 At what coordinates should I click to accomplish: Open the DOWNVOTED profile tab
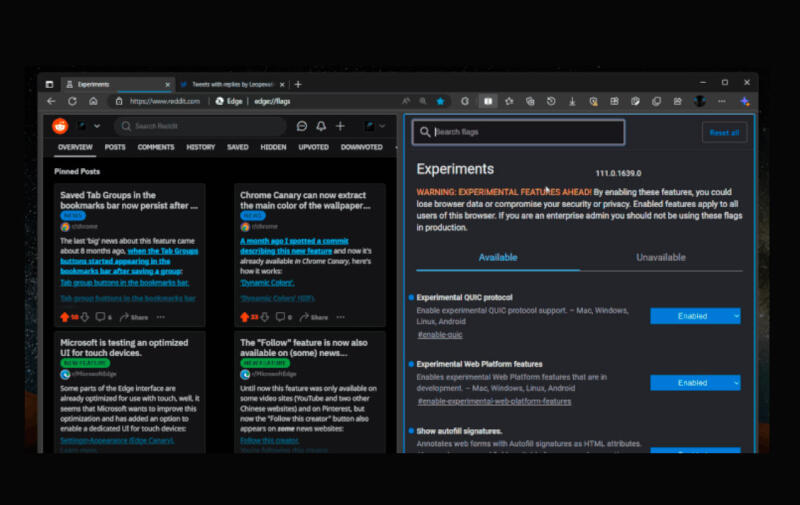click(x=361, y=147)
